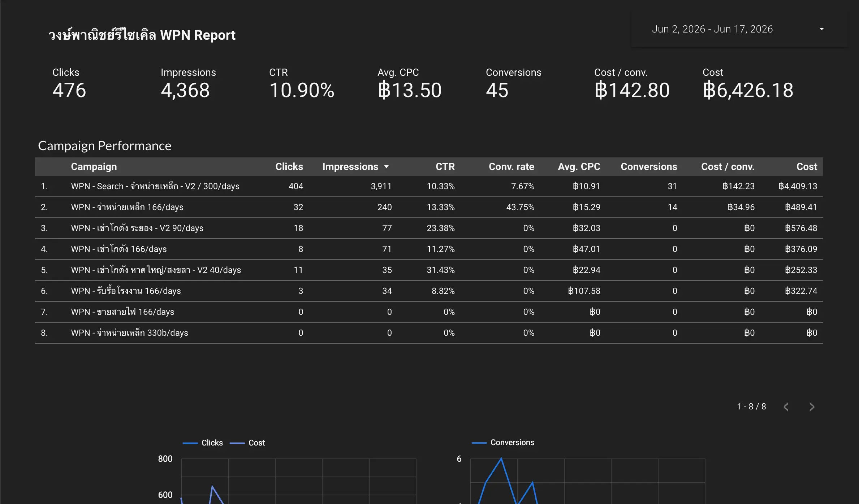Sort table by Clicks column header

point(289,167)
